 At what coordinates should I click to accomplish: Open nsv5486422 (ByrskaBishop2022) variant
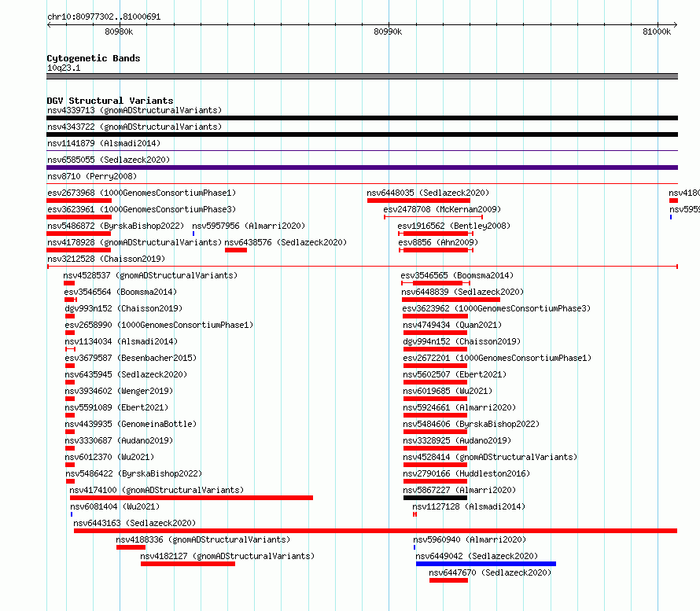point(134,473)
